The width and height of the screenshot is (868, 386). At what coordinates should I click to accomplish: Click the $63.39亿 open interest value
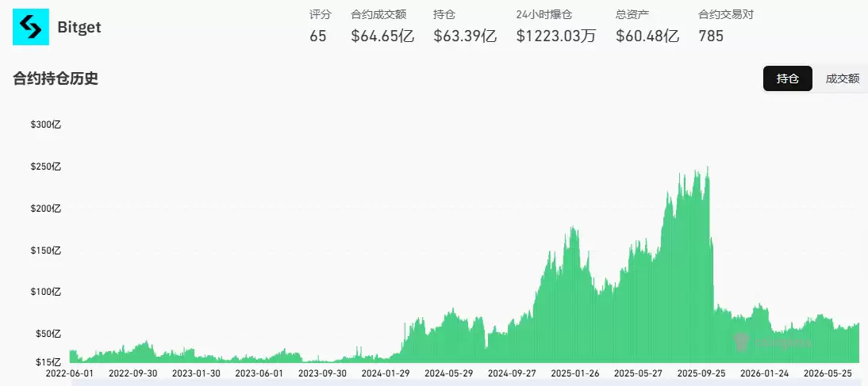465,36
